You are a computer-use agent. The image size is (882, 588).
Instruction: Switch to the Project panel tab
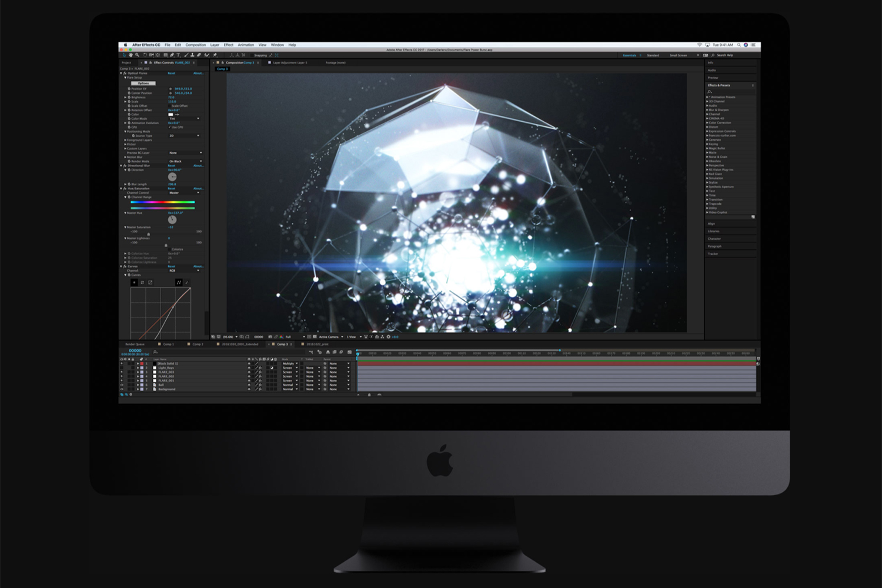[x=126, y=62]
